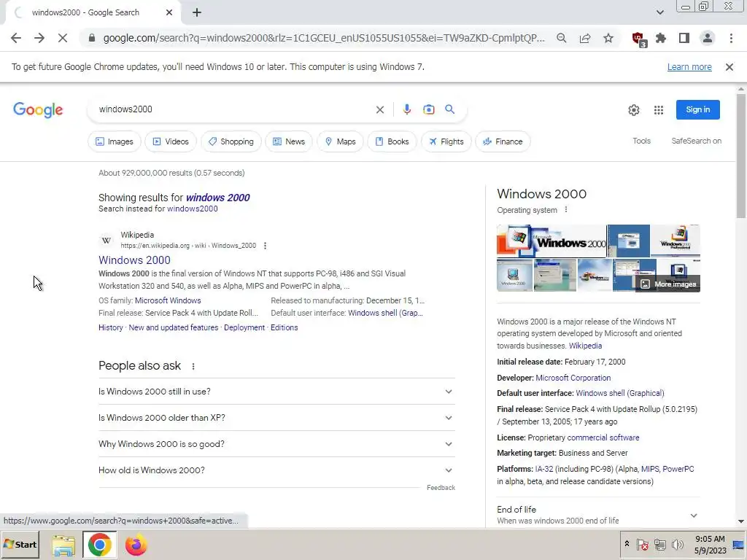Open the uBlock shield extension icon

tap(638, 39)
